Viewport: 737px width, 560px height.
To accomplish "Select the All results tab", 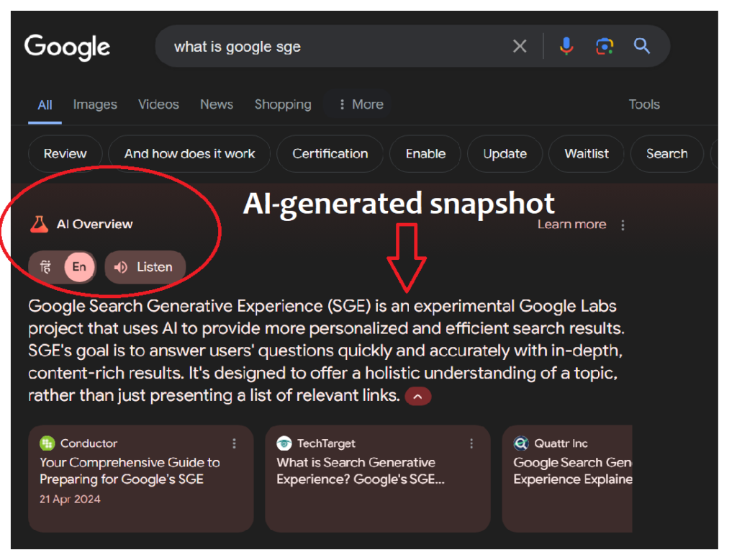I will pos(45,105).
